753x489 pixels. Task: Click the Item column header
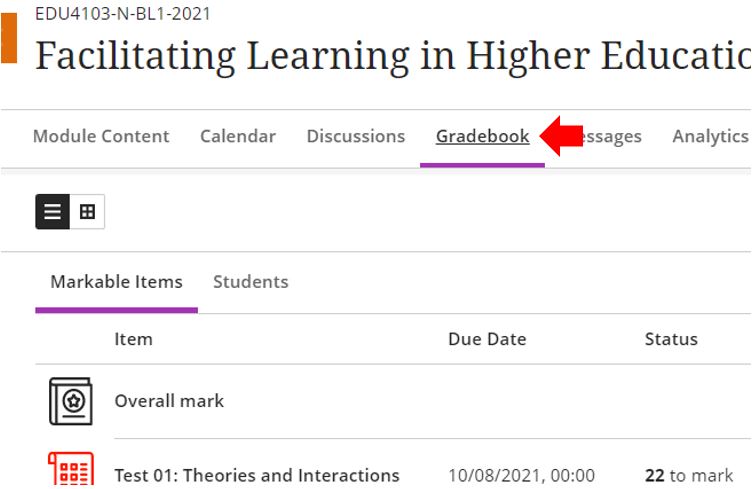[134, 340]
